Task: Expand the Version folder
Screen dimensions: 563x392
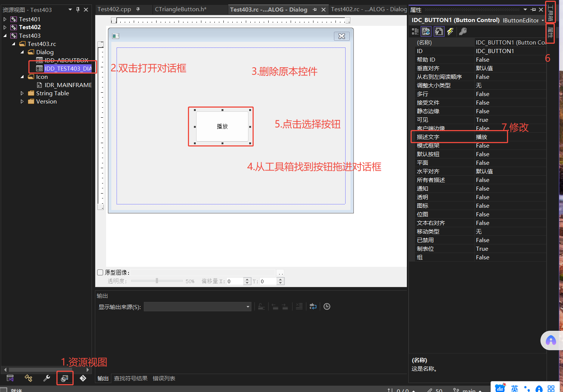Action: click(x=22, y=102)
